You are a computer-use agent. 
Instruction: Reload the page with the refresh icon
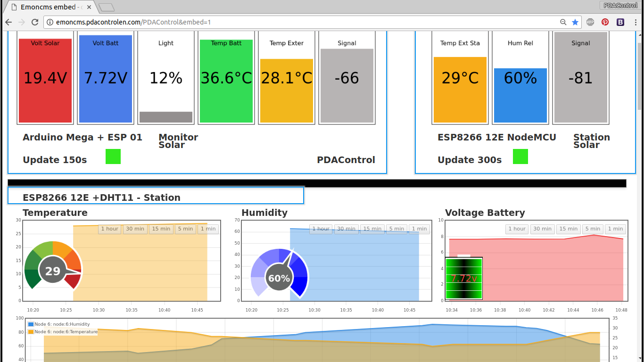[x=35, y=22]
